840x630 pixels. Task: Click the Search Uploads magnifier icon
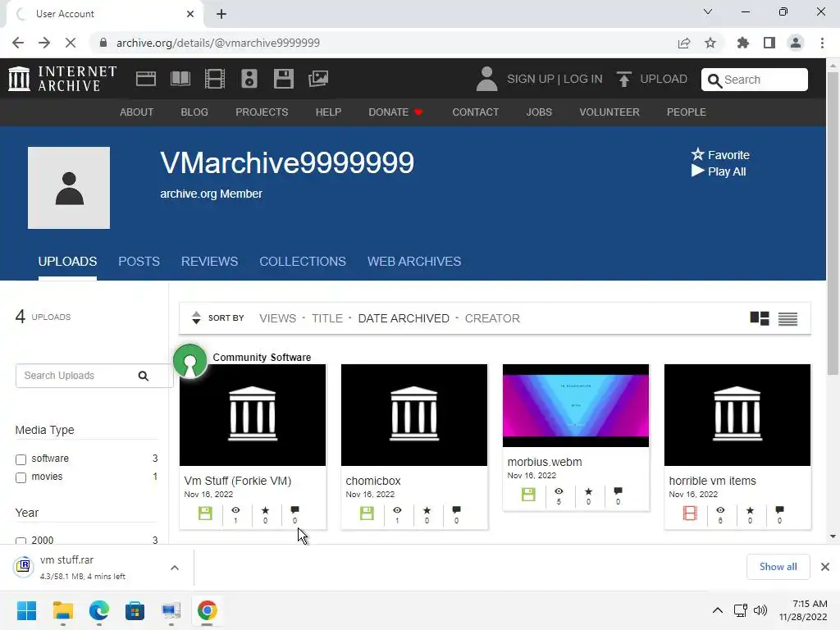click(x=143, y=376)
